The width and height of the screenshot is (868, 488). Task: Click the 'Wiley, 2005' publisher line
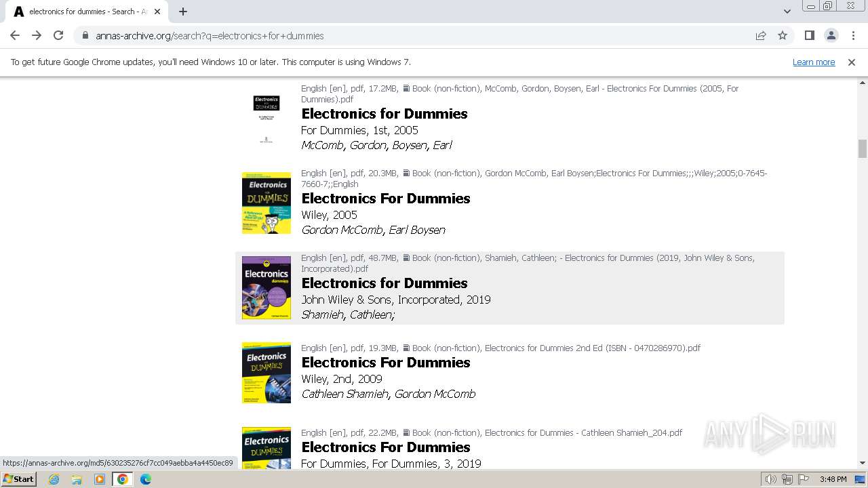click(x=329, y=215)
